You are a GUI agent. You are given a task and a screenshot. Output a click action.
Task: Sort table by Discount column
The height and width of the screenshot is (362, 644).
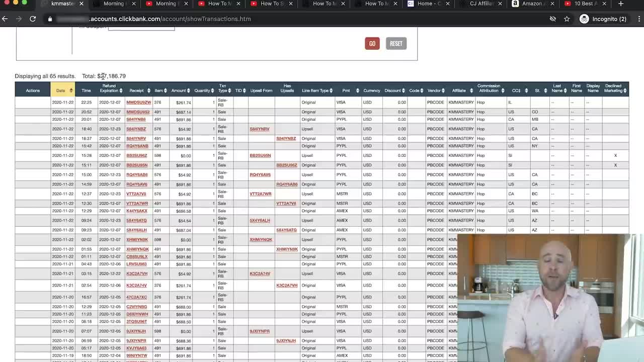pyautogui.click(x=394, y=90)
